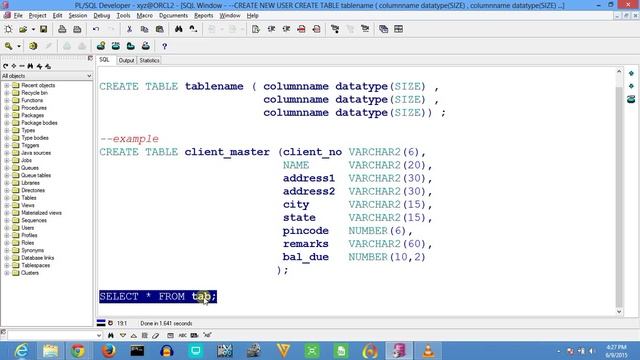Click the SQL editor vertical scrollbar
Viewport: 640px width, 360px height.
(619, 191)
